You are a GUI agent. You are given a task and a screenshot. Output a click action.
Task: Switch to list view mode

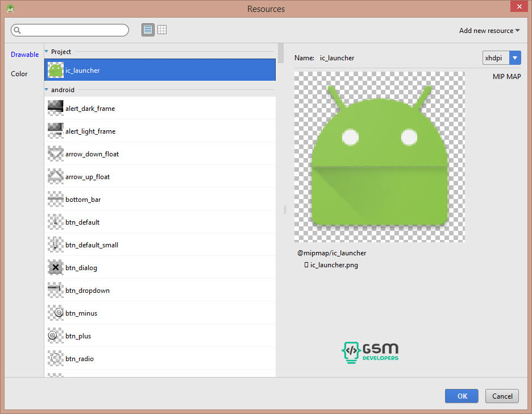click(x=148, y=30)
